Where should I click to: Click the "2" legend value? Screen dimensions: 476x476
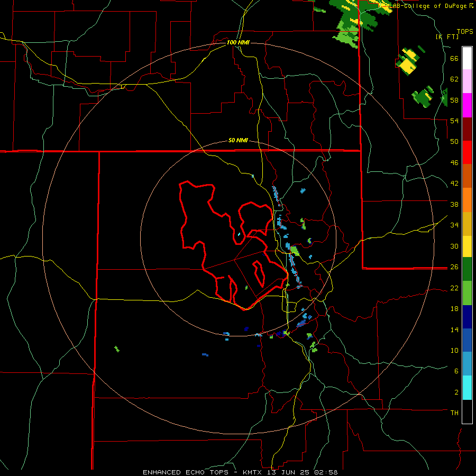456,392
